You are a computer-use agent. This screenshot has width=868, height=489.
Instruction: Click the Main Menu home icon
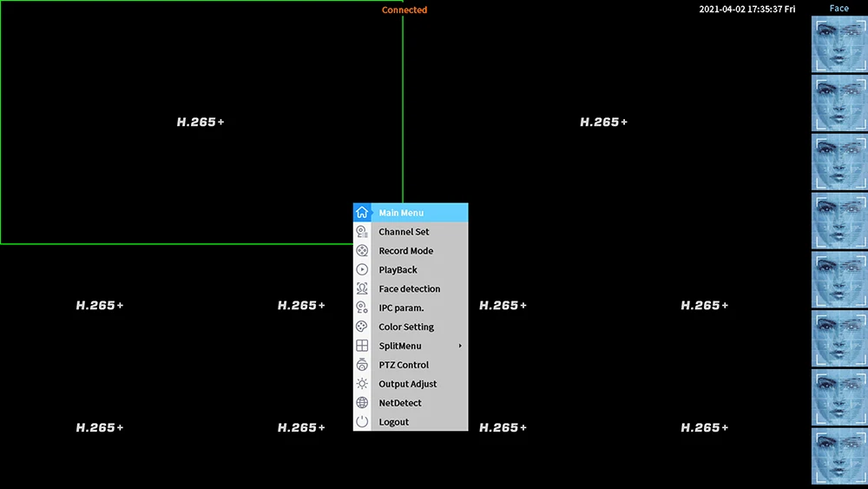362,213
